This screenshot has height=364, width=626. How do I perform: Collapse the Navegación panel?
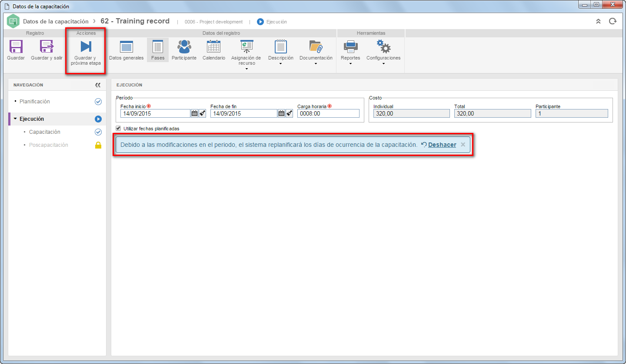point(98,85)
